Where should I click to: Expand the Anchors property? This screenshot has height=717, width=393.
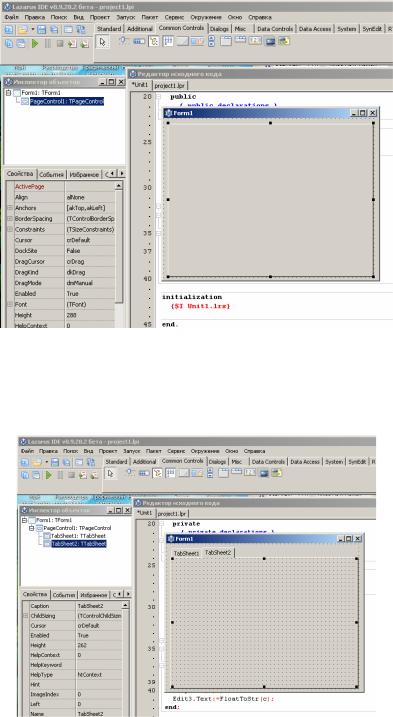click(x=10, y=208)
